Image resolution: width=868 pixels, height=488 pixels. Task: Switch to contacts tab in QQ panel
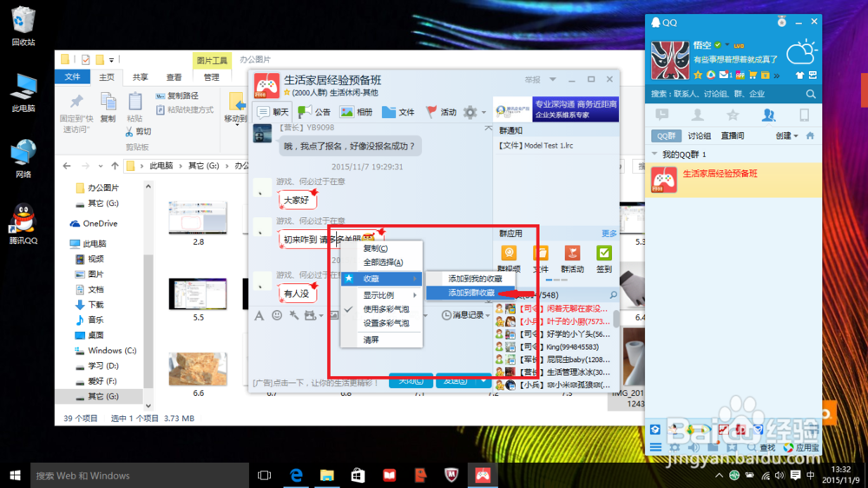pyautogui.click(x=698, y=115)
